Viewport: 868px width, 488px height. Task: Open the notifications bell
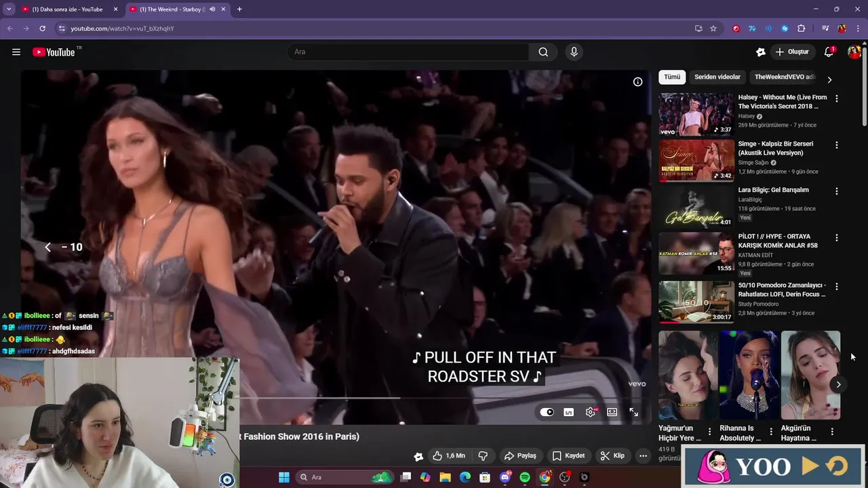point(829,52)
